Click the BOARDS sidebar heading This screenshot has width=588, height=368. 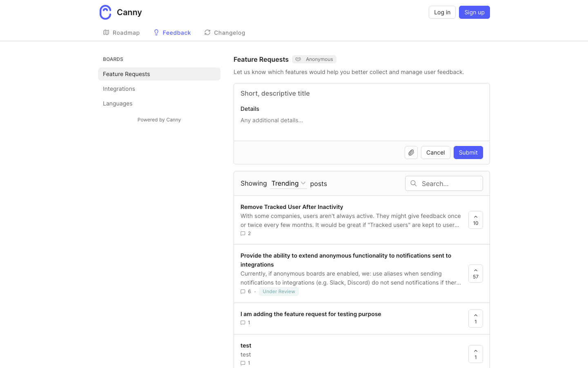click(x=113, y=59)
